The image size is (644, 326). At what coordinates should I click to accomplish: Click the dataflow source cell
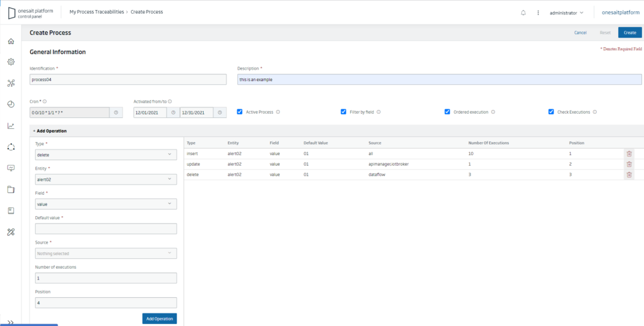(x=377, y=175)
